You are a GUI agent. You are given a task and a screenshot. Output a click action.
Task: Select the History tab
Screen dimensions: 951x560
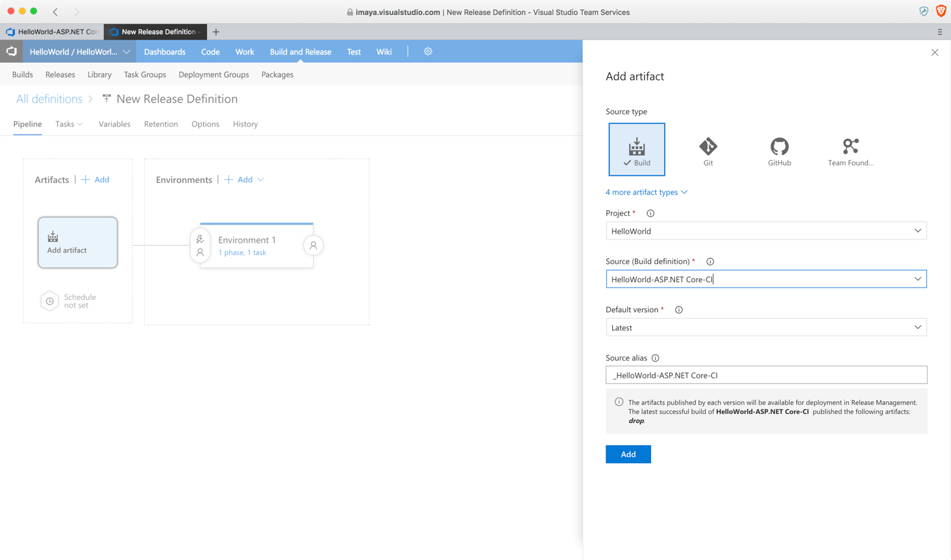click(245, 124)
